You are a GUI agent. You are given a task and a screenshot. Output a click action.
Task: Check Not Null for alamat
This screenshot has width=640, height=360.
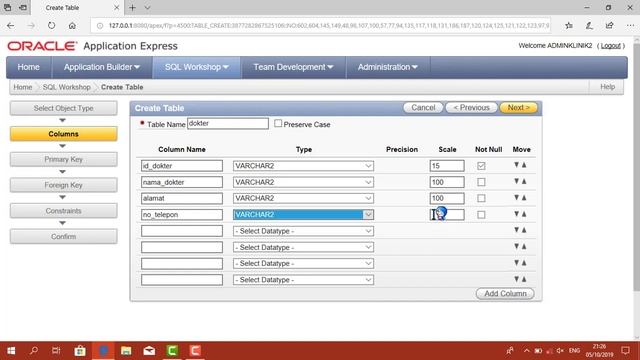point(481,198)
